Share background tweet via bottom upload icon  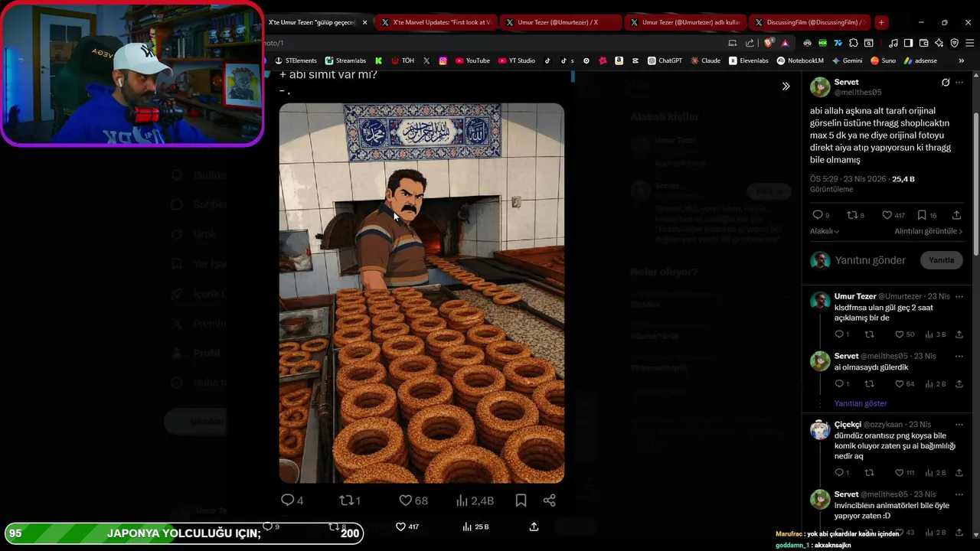coord(534,527)
